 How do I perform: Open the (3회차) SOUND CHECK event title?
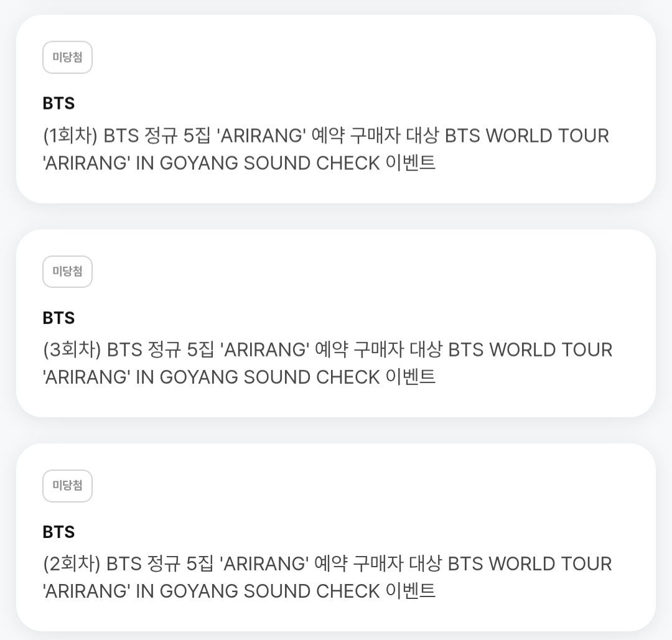click(327, 363)
